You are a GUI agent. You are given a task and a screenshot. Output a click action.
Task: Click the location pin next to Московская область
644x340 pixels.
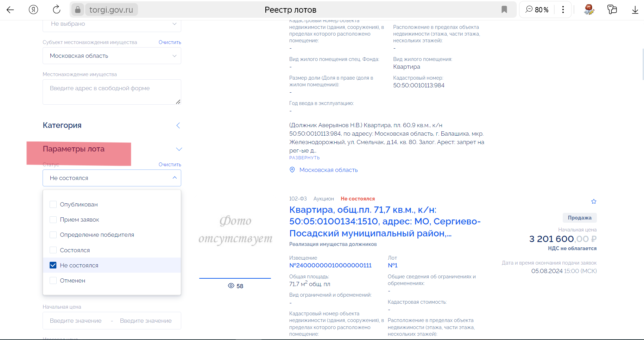point(292,170)
